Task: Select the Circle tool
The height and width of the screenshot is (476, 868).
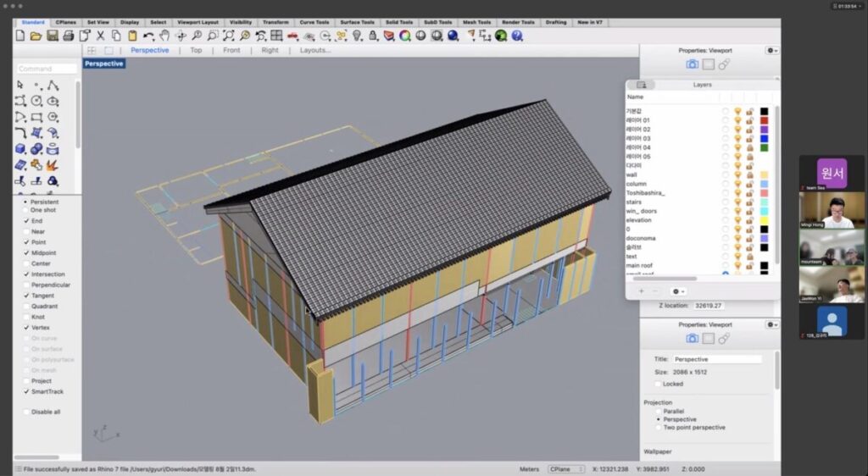Action: click(x=36, y=101)
